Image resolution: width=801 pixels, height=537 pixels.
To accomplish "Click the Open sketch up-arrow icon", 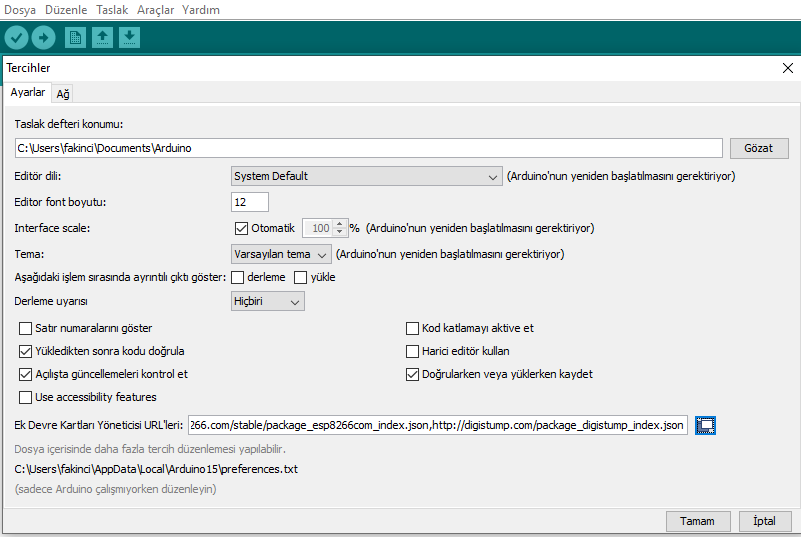I will (102, 38).
